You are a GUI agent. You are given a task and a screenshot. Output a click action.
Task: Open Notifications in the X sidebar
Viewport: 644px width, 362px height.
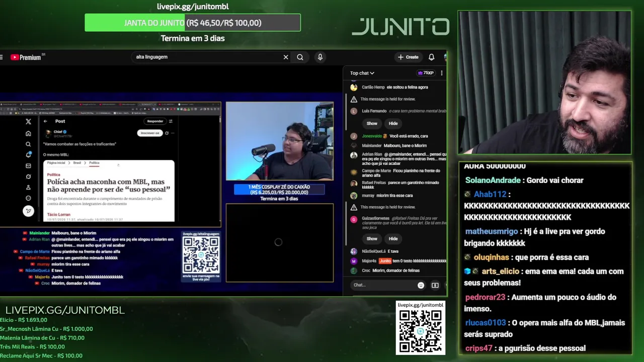pos(28,155)
